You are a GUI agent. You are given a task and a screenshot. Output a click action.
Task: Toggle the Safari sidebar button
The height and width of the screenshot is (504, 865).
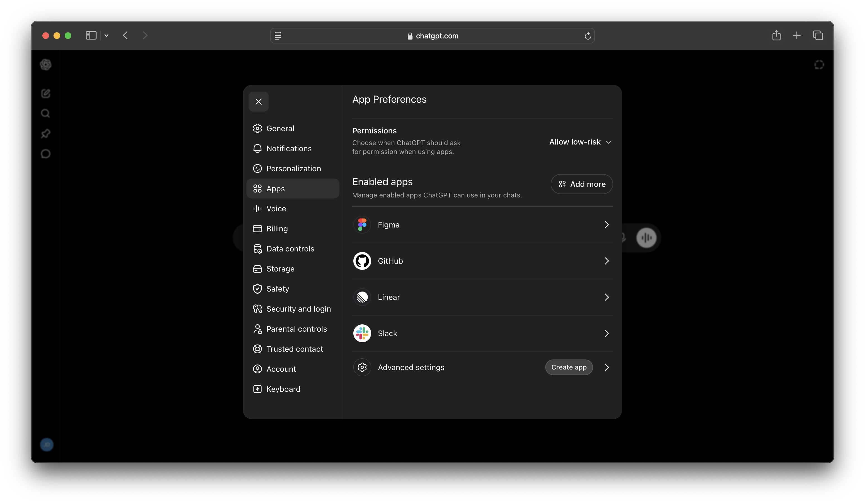(91, 35)
